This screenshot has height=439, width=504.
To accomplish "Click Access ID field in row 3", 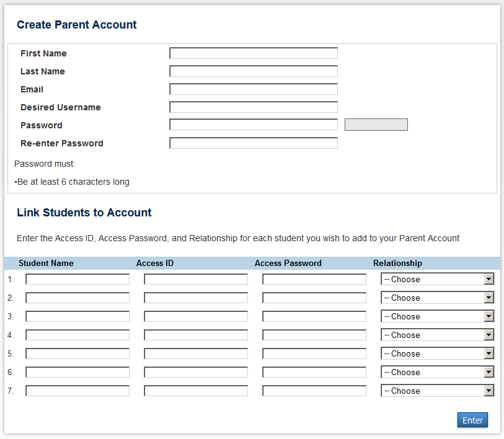I will pos(196,316).
